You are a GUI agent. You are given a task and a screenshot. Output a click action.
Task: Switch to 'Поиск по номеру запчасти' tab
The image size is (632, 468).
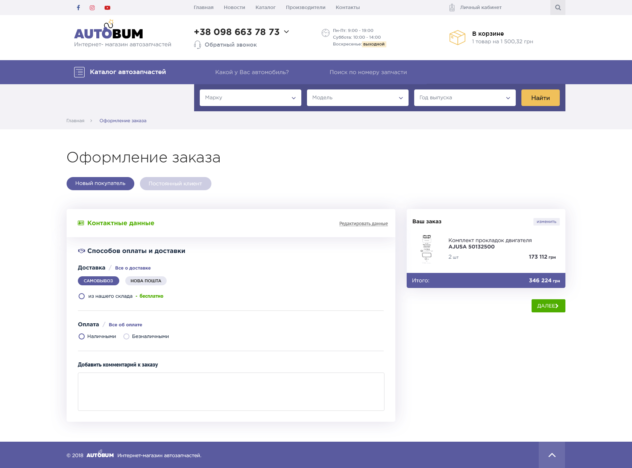pos(368,72)
